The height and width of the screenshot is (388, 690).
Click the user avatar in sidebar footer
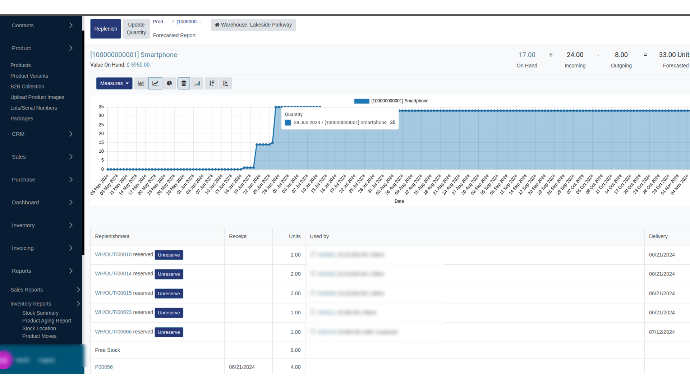pyautogui.click(x=4, y=360)
